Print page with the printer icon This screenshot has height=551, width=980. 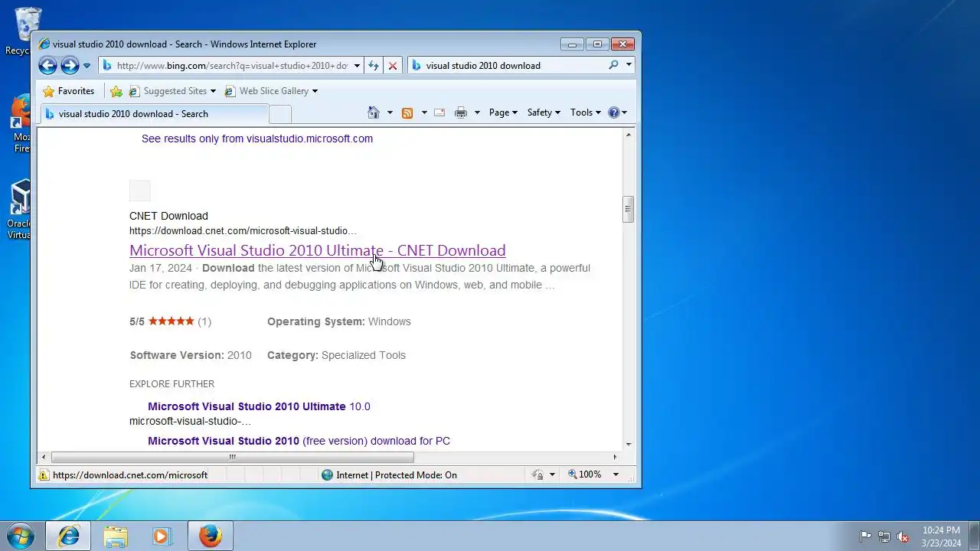click(x=460, y=112)
